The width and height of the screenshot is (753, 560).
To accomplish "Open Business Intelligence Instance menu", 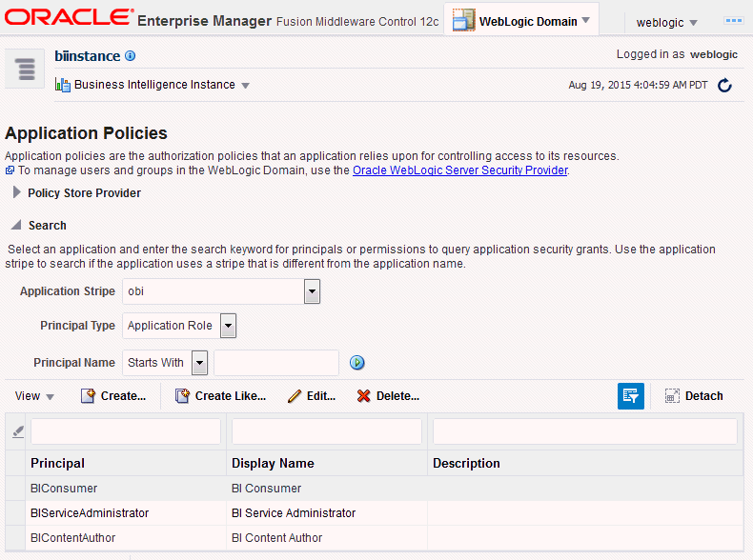I will tap(245, 86).
